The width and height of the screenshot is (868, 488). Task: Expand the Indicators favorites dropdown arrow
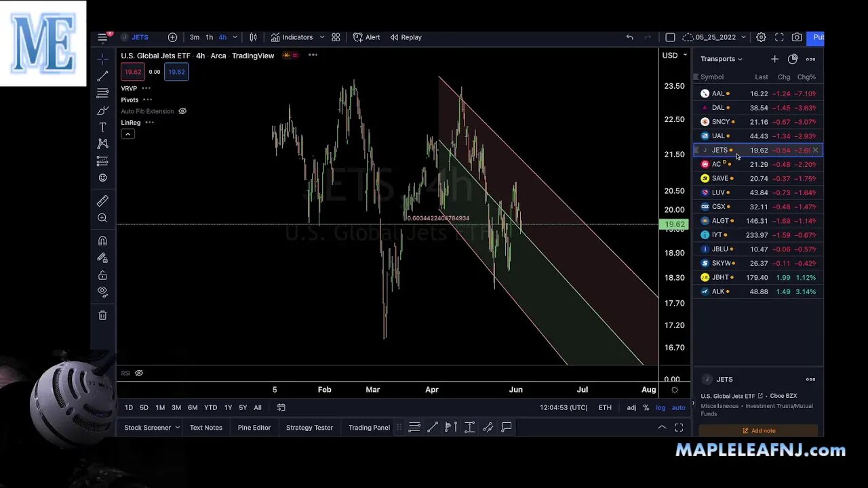(321, 37)
